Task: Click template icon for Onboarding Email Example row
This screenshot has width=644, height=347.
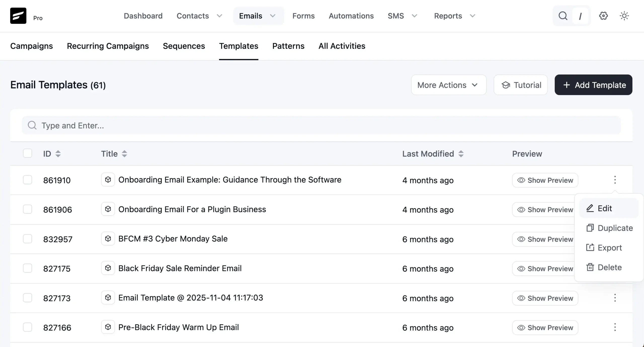Action: [108, 180]
